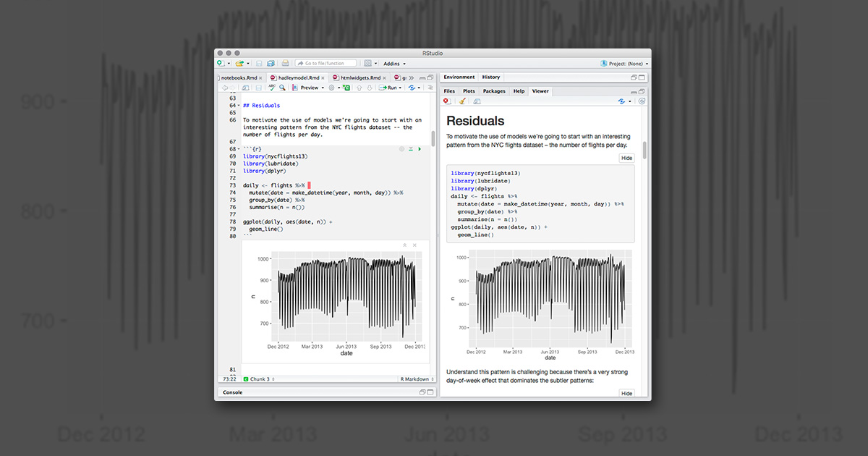The image size is (868, 456).
Task: Open the Preview dropdown arrow
Action: coord(323,88)
